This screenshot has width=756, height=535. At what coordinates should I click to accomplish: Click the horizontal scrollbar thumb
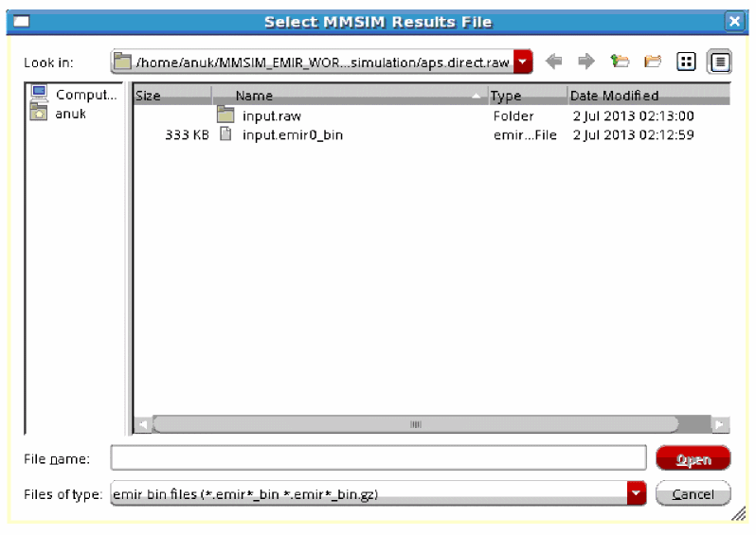416,424
